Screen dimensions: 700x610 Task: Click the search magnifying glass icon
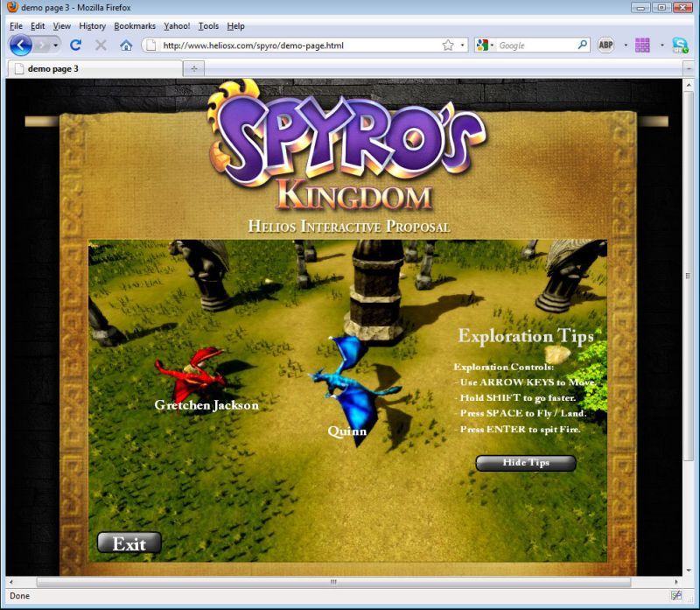point(583,45)
